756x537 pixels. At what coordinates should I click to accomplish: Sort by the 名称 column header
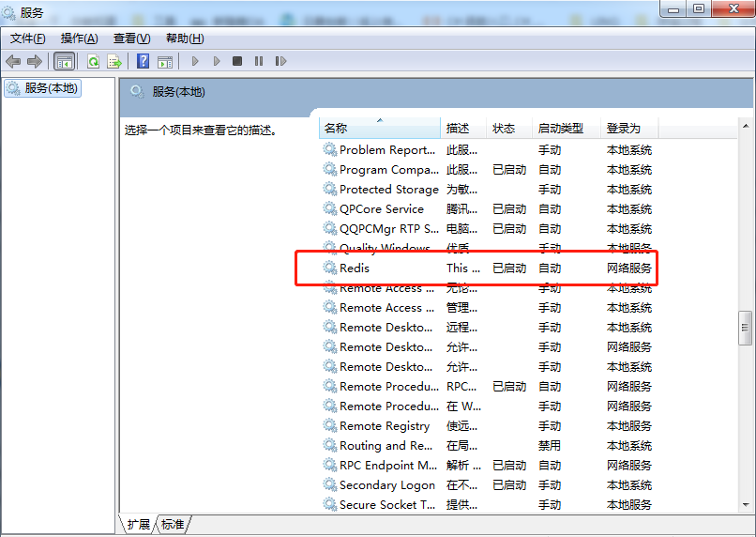[380, 129]
